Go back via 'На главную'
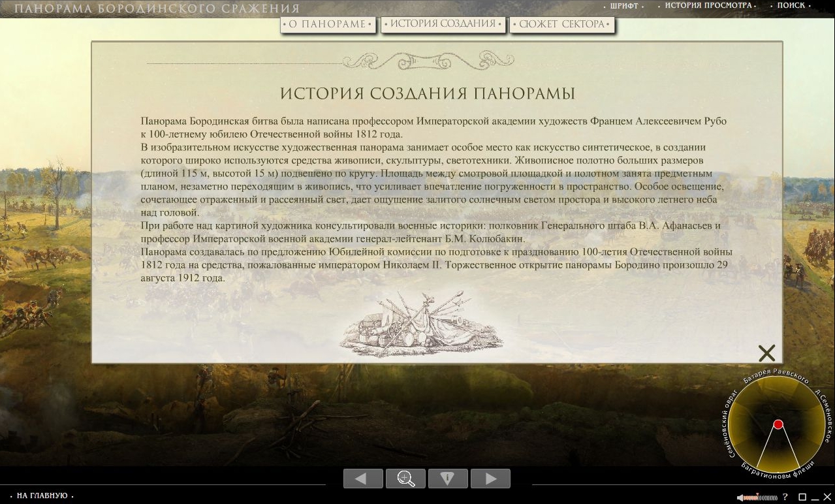This screenshot has width=835, height=504. [x=42, y=496]
